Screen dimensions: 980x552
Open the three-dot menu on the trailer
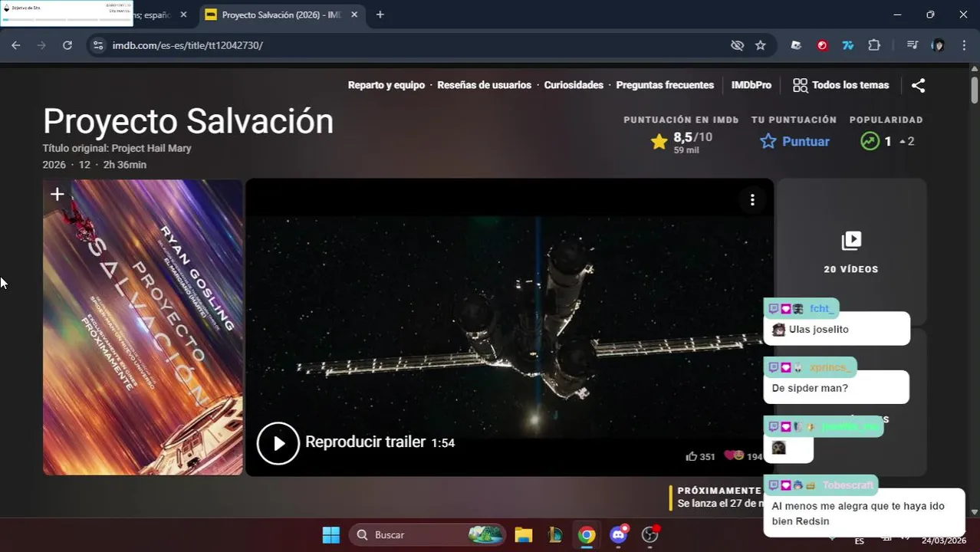[752, 200]
